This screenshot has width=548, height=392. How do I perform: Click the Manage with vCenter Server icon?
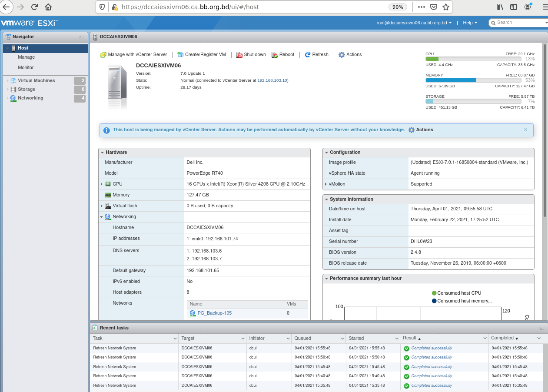pos(103,55)
